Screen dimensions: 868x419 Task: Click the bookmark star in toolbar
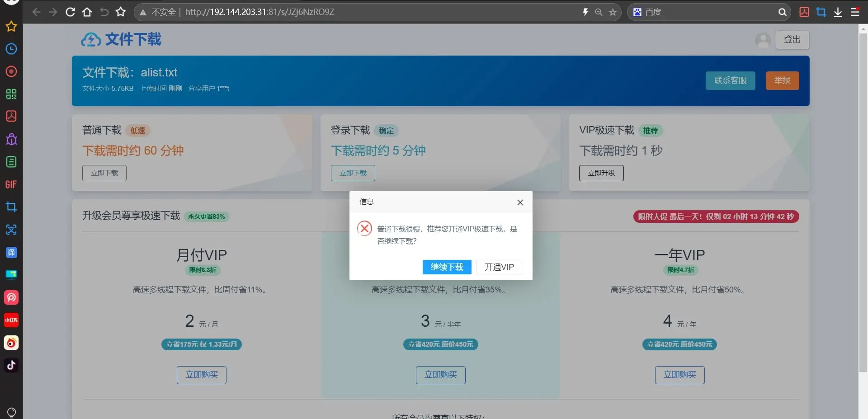(x=121, y=12)
